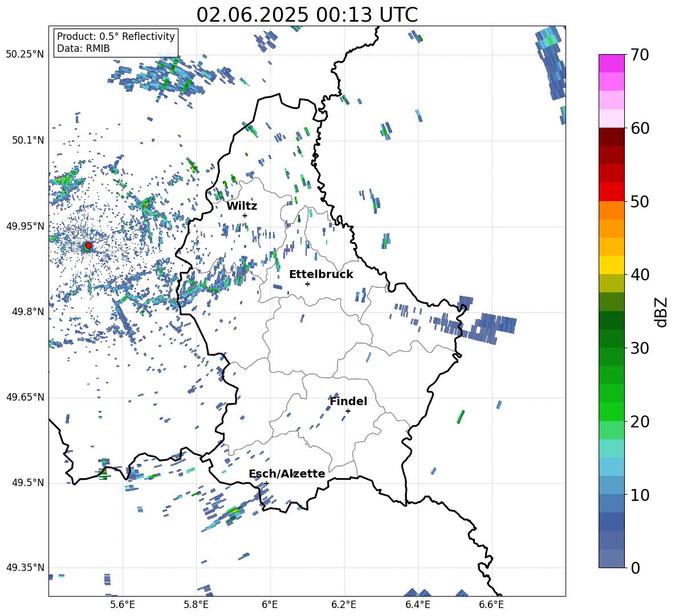Click the colorbar tick value 30
Screen dimensions: 675x616
click(x=639, y=348)
